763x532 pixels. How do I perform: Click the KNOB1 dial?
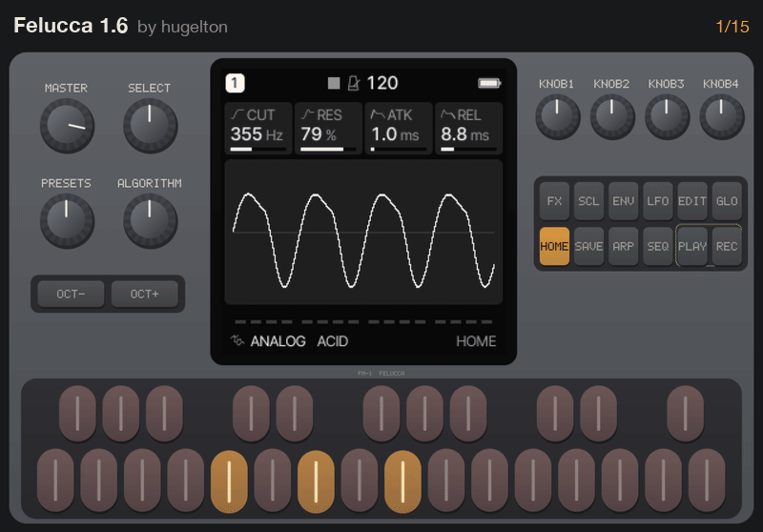(x=558, y=117)
